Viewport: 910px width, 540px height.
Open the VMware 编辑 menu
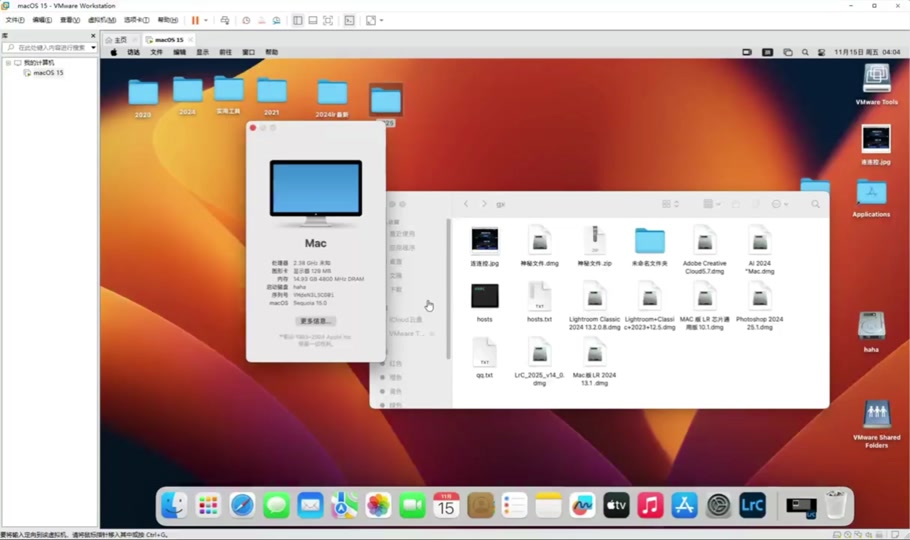(42, 20)
